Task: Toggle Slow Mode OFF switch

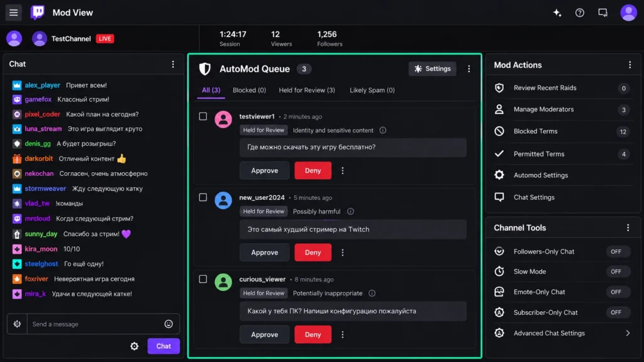Action: (x=618, y=271)
